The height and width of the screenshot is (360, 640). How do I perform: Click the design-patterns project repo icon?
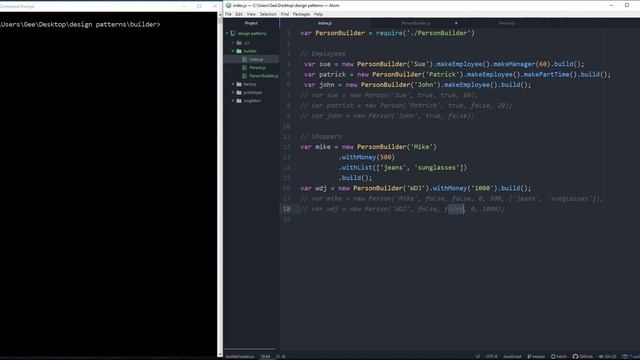tap(233, 33)
